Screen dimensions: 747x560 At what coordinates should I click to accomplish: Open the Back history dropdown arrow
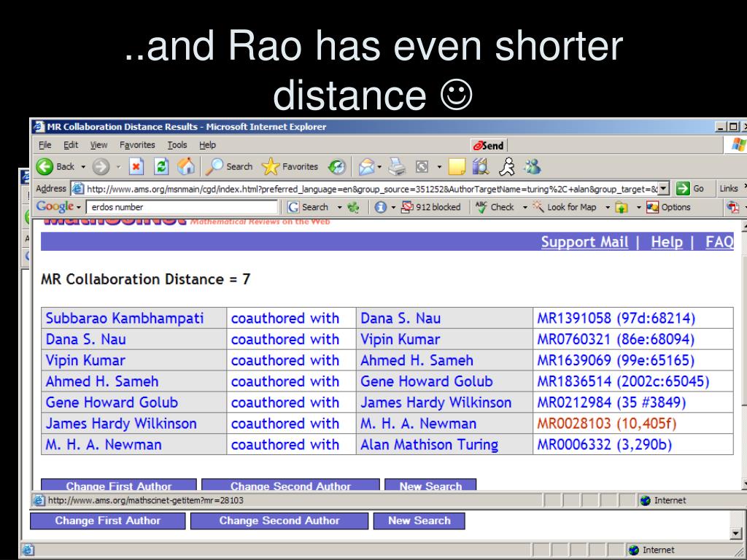pyautogui.click(x=83, y=167)
